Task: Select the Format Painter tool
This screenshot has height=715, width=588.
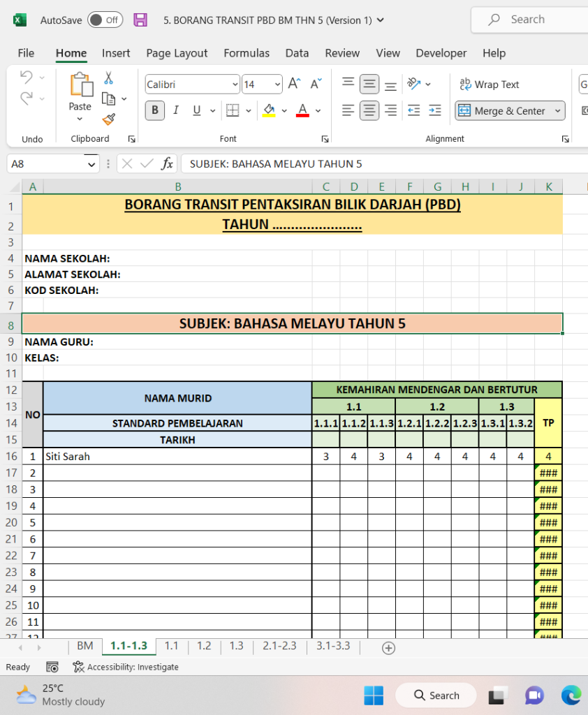Action: tap(109, 119)
